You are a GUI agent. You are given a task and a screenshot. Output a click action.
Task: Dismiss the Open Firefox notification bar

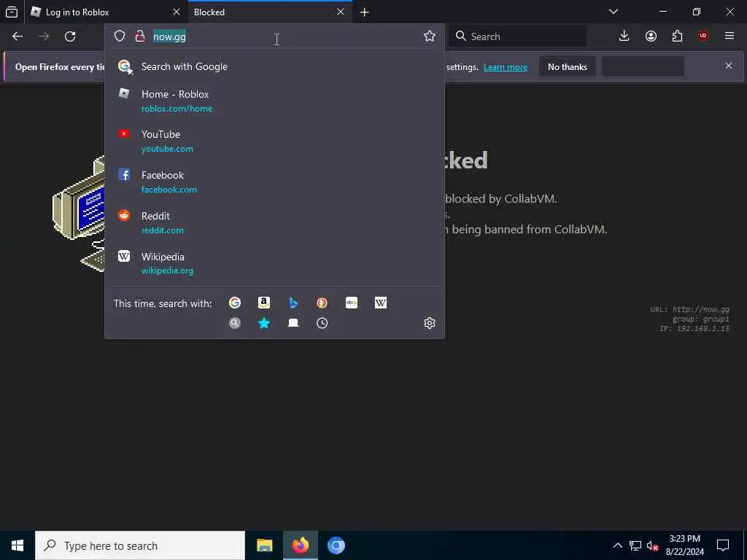click(x=729, y=66)
